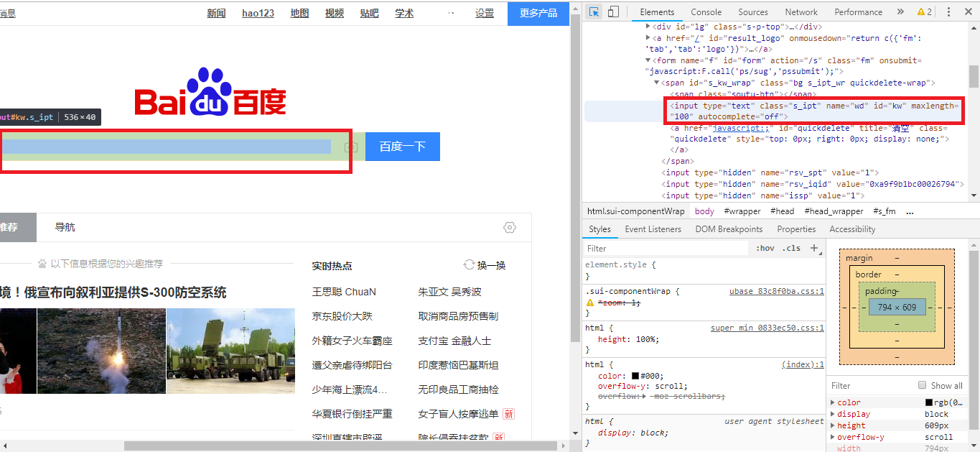Select the body breadcrumb

704,211
